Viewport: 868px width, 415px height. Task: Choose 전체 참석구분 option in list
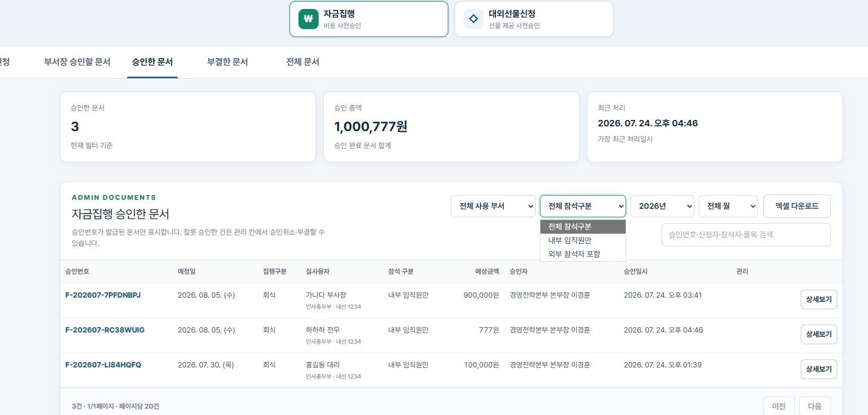click(x=583, y=227)
